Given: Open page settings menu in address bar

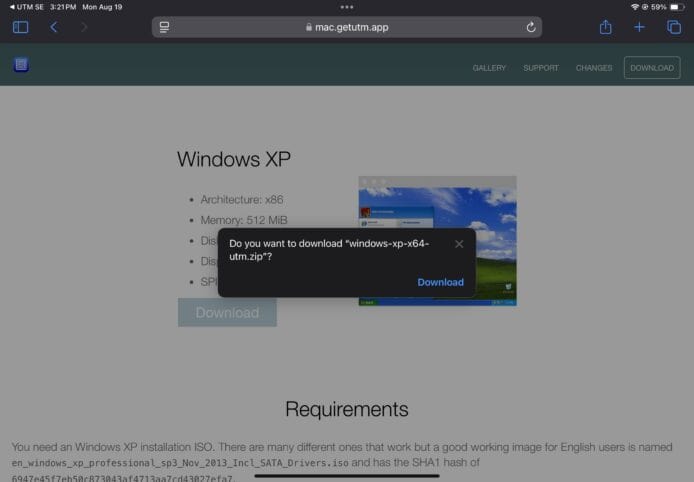Looking at the screenshot, I should (x=164, y=27).
